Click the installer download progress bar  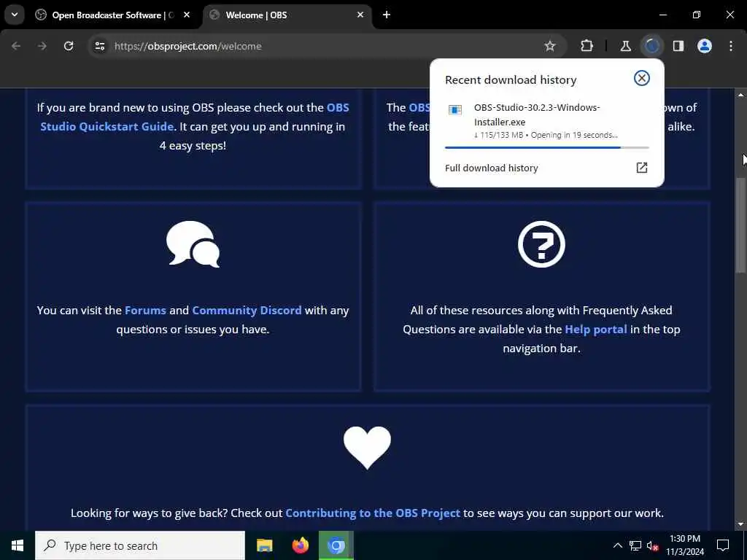[x=546, y=147]
